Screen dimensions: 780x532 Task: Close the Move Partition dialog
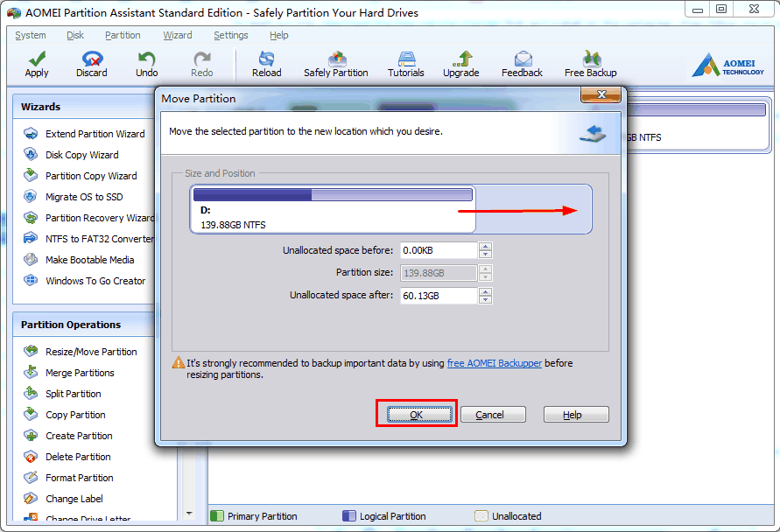(x=601, y=94)
